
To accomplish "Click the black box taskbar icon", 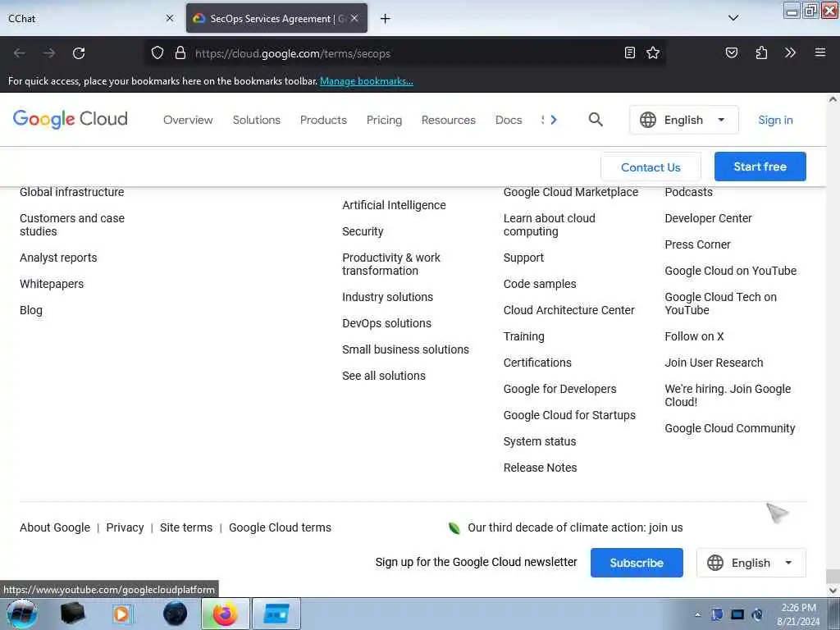I will (73, 614).
